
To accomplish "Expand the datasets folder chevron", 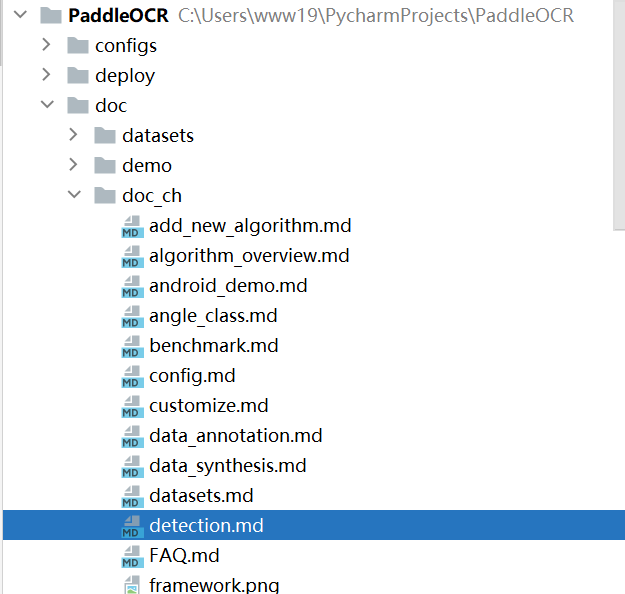I will (73, 135).
